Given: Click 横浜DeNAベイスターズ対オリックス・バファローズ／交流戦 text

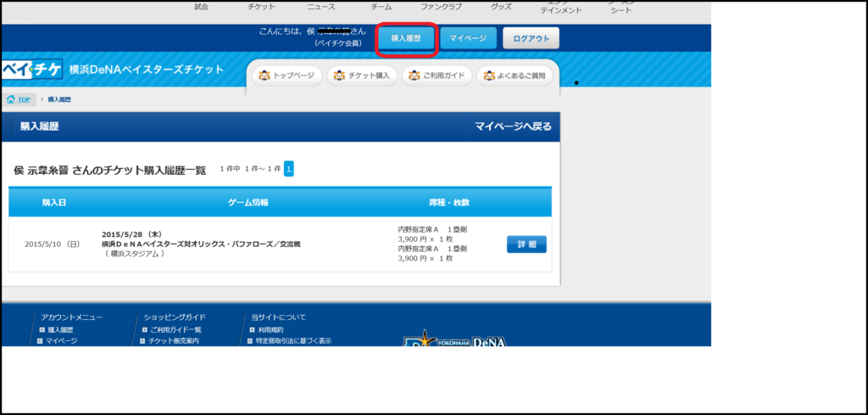Looking at the screenshot, I should pyautogui.click(x=201, y=244).
